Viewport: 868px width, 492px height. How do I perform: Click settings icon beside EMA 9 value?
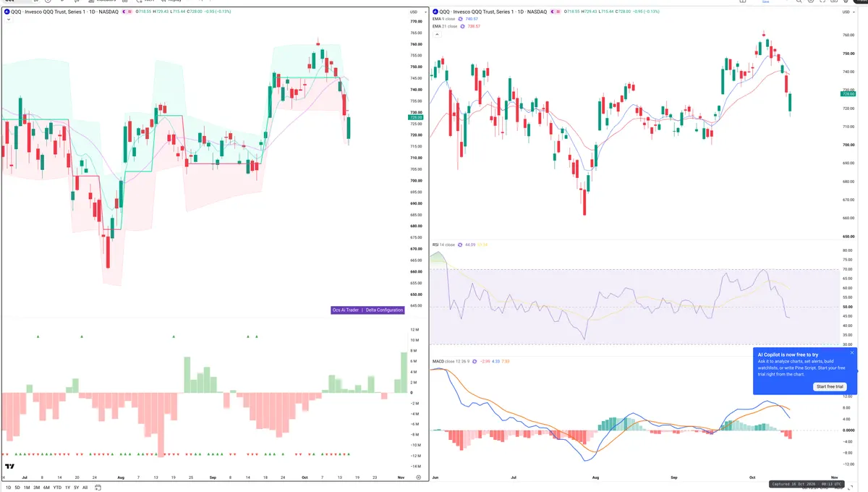click(x=460, y=19)
